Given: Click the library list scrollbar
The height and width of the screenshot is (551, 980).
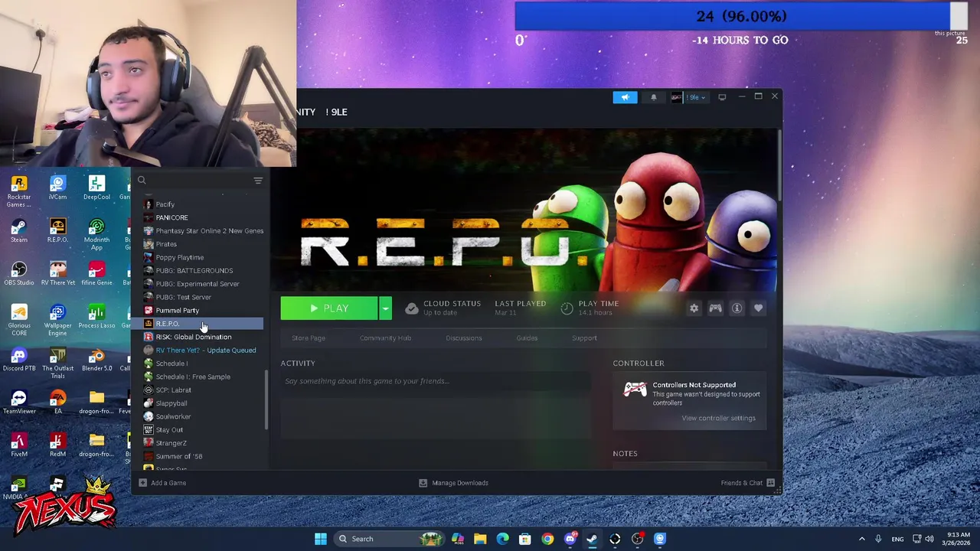Looking at the screenshot, I should (x=266, y=399).
